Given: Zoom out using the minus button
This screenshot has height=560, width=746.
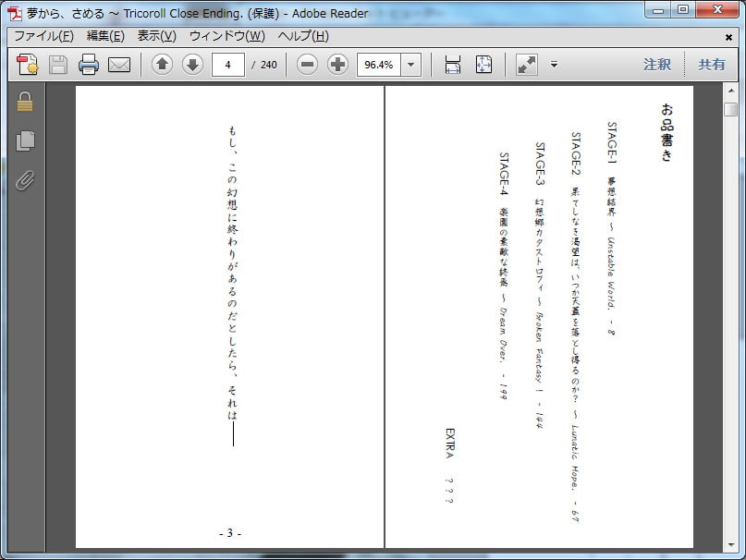Looking at the screenshot, I should click(308, 65).
